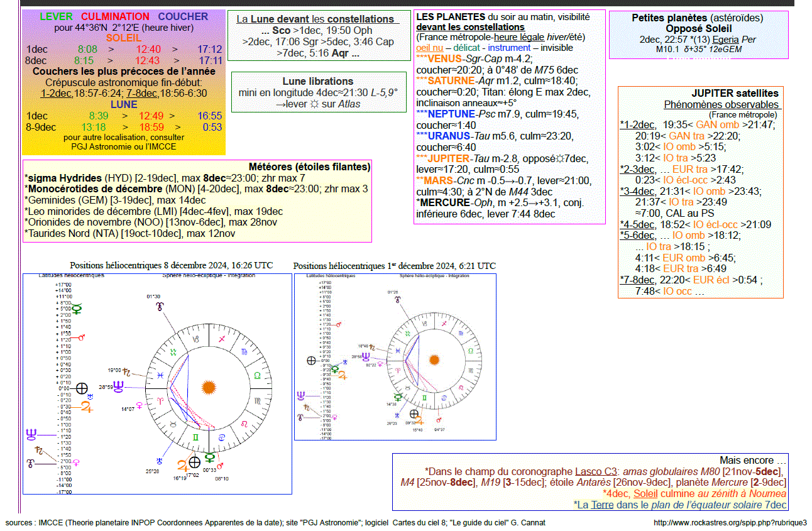Select the blue COUCHER heading
This screenshot has width=812, height=531.
183,16
